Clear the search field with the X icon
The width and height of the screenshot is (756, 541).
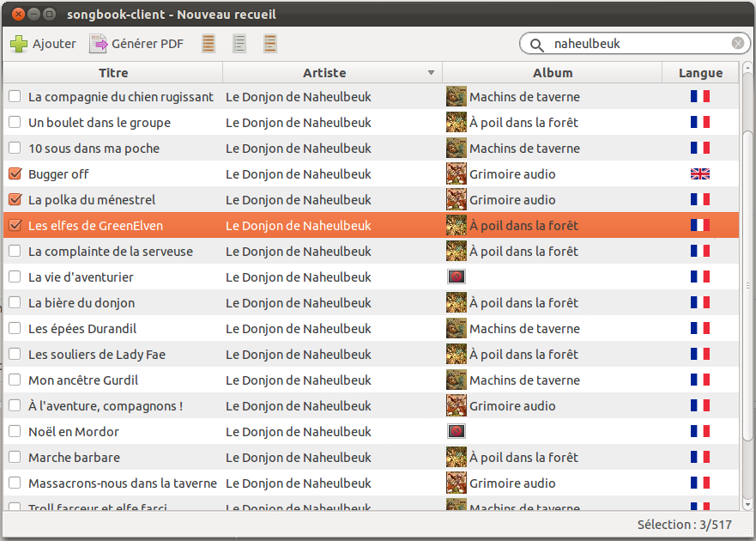(x=738, y=44)
